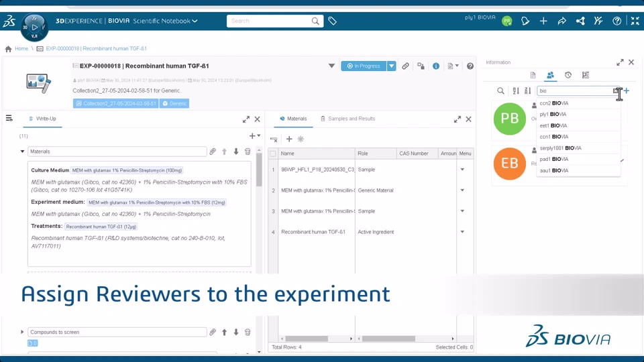Open the History clock tab in Information panel
This screenshot has width=644, height=362.
pyautogui.click(x=568, y=75)
